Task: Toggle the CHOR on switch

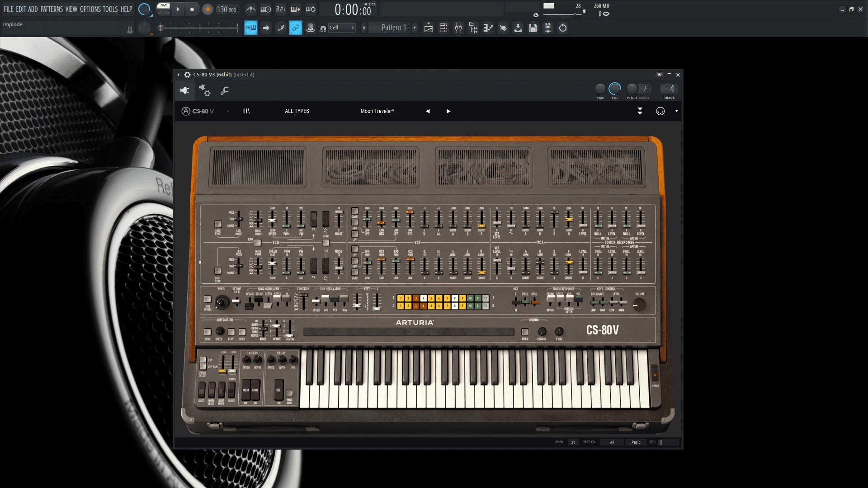Action: click(255, 390)
